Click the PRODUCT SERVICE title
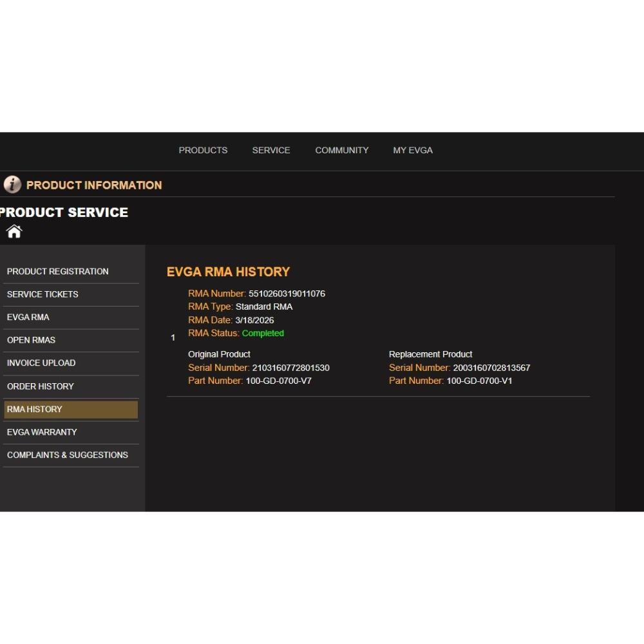Image resolution: width=644 pixels, height=644 pixels. click(x=64, y=213)
